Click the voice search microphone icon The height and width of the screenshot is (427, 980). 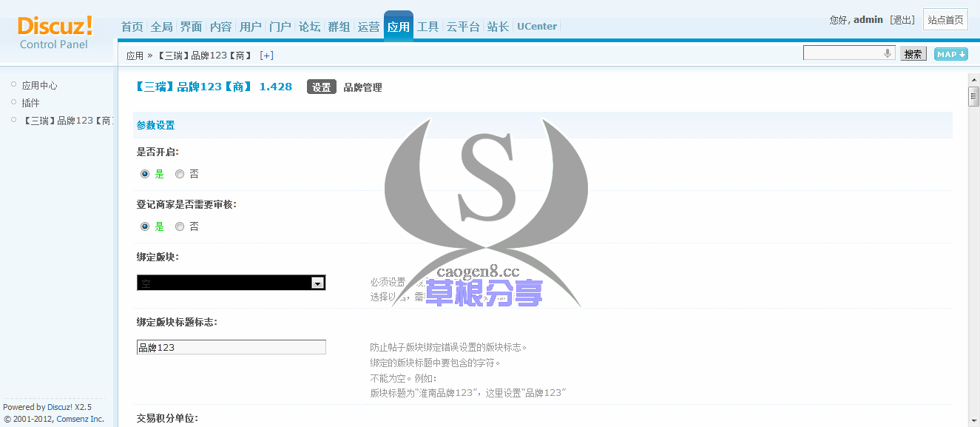tap(887, 53)
